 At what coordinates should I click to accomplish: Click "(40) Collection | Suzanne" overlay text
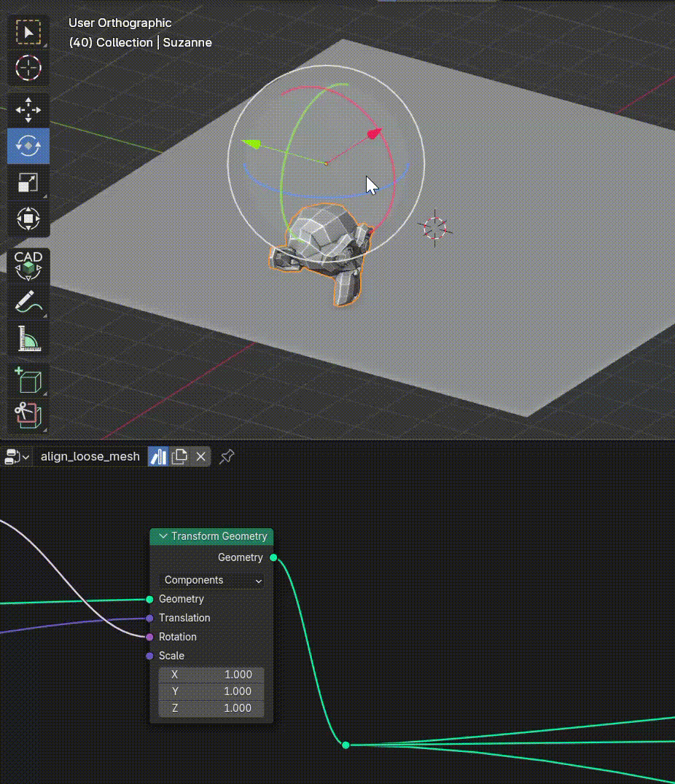140,42
